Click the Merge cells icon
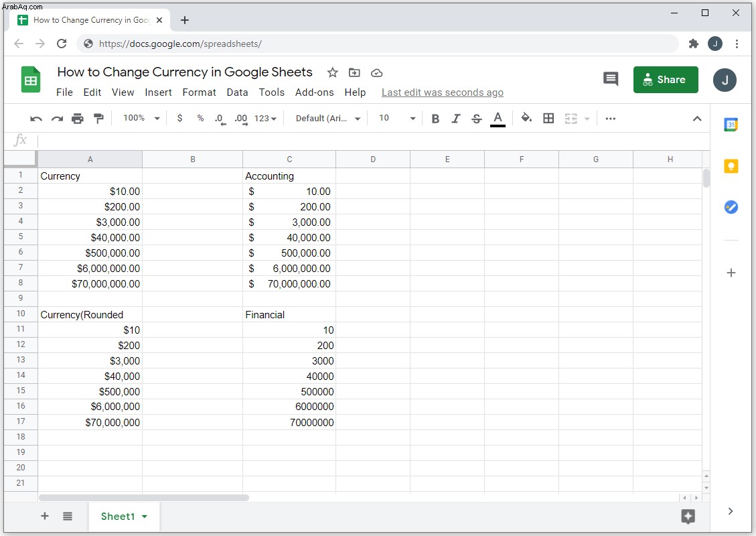 (x=571, y=119)
